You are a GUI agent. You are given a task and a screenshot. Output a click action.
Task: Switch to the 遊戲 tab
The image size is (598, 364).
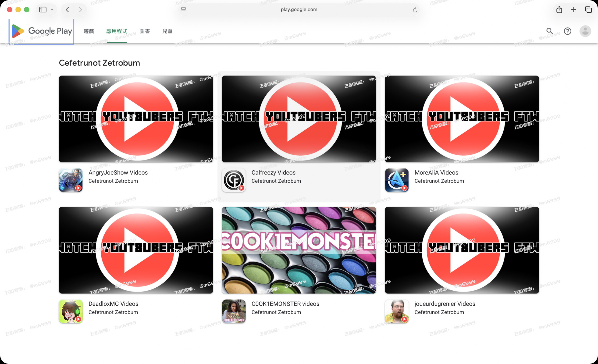pos(89,31)
